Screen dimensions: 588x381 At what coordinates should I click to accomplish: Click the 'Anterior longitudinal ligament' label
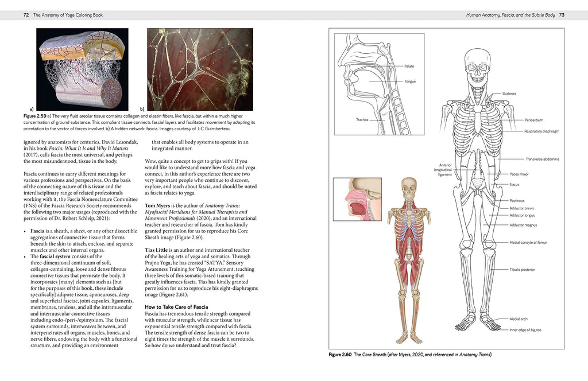pyautogui.click(x=443, y=170)
